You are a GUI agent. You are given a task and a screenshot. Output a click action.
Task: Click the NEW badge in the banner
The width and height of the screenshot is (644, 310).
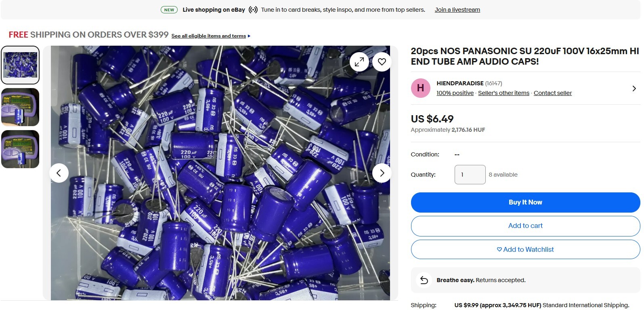[x=169, y=10]
